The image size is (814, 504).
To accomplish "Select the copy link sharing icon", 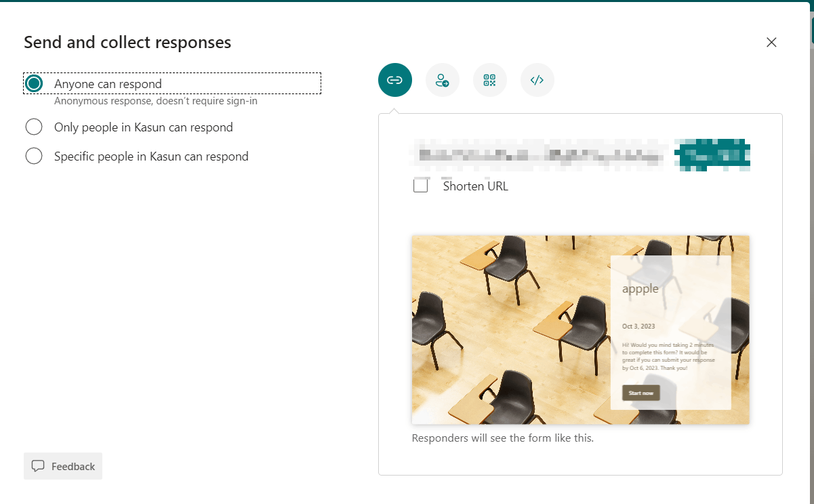I will coord(395,80).
